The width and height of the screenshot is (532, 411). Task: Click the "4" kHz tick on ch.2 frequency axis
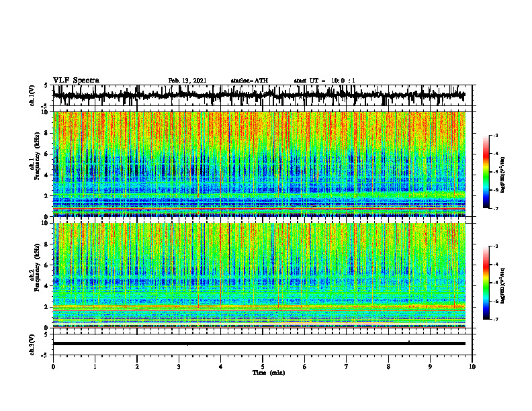pyautogui.click(x=47, y=286)
